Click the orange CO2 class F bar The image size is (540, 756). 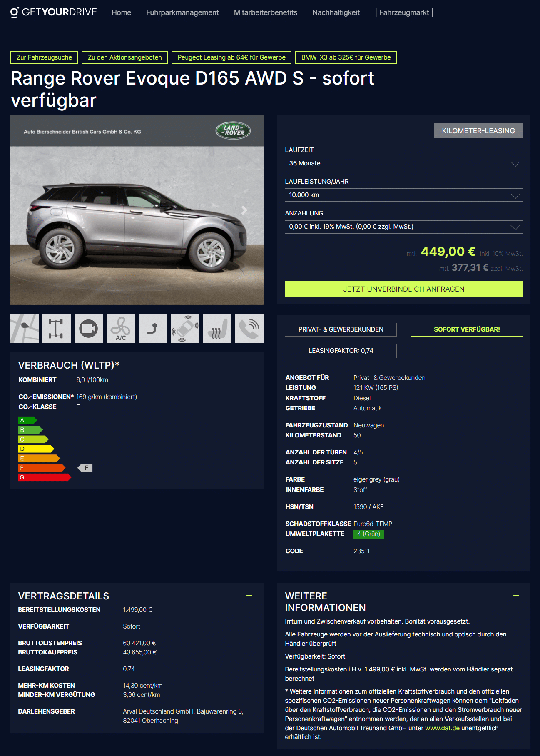[x=42, y=468]
